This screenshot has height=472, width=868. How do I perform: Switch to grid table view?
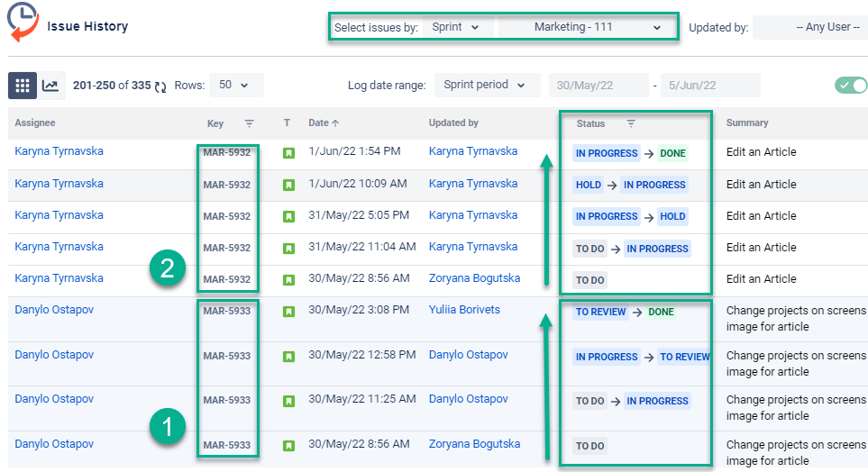click(x=23, y=86)
